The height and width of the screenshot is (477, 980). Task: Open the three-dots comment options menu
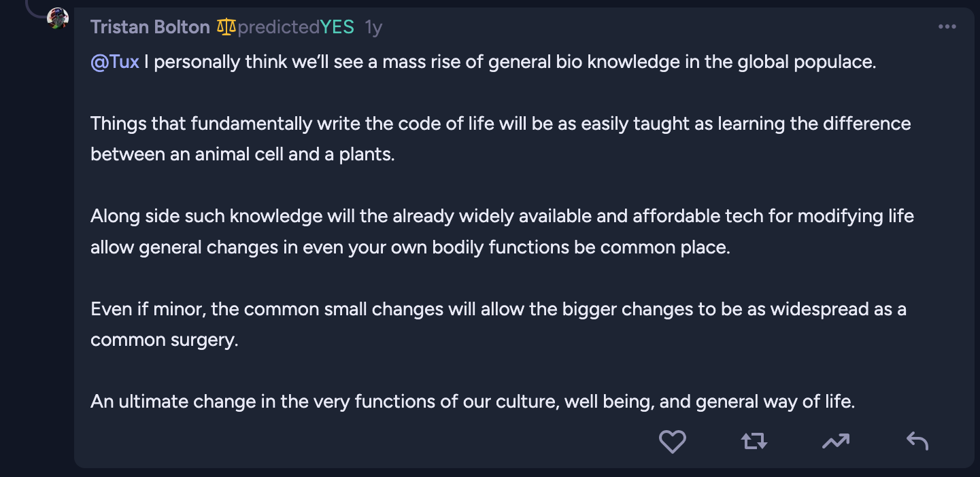click(x=947, y=26)
